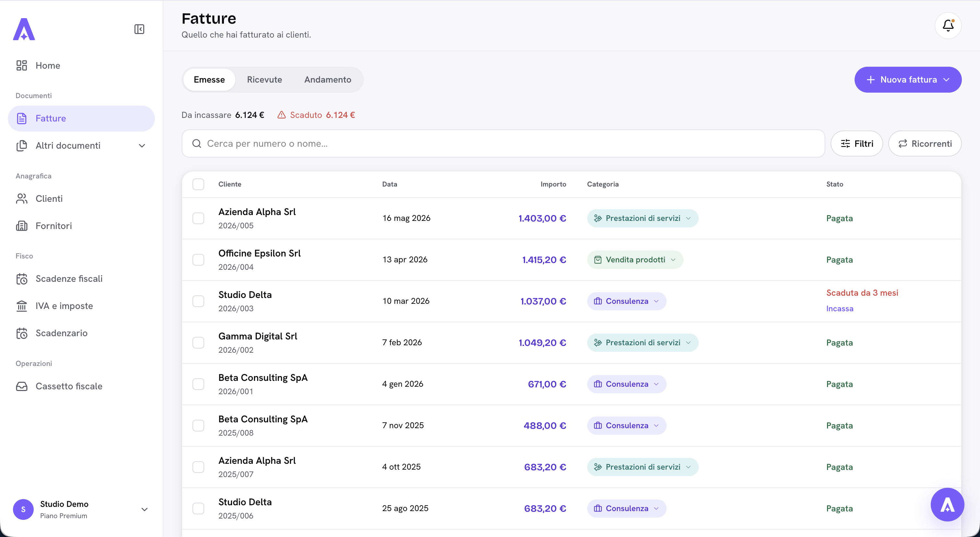Tick checkbox for Azienda Alpha Srl 2026/005
Viewport: 980px width, 537px height.
click(198, 218)
